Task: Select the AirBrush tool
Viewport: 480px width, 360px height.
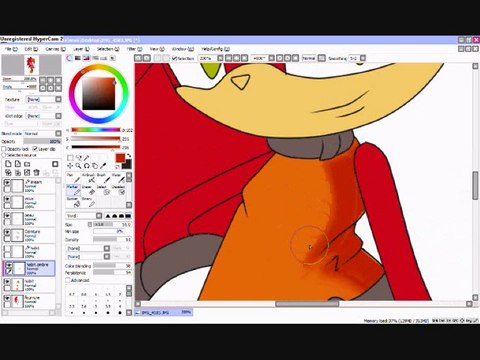Action: tap(89, 178)
